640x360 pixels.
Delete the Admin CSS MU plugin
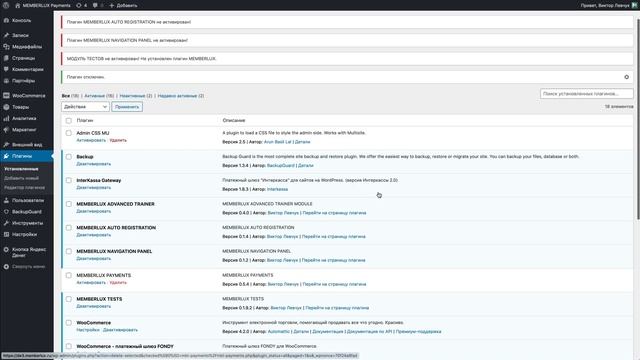(x=118, y=140)
